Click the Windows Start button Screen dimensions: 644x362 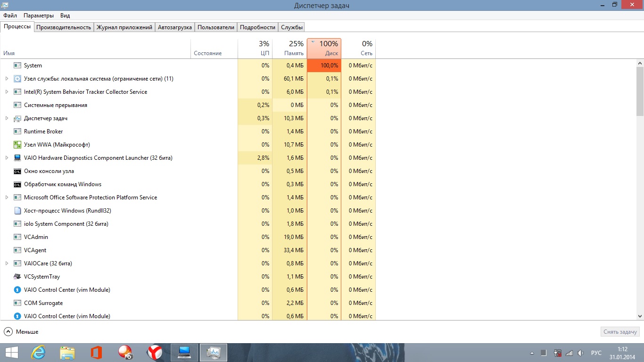point(11,353)
